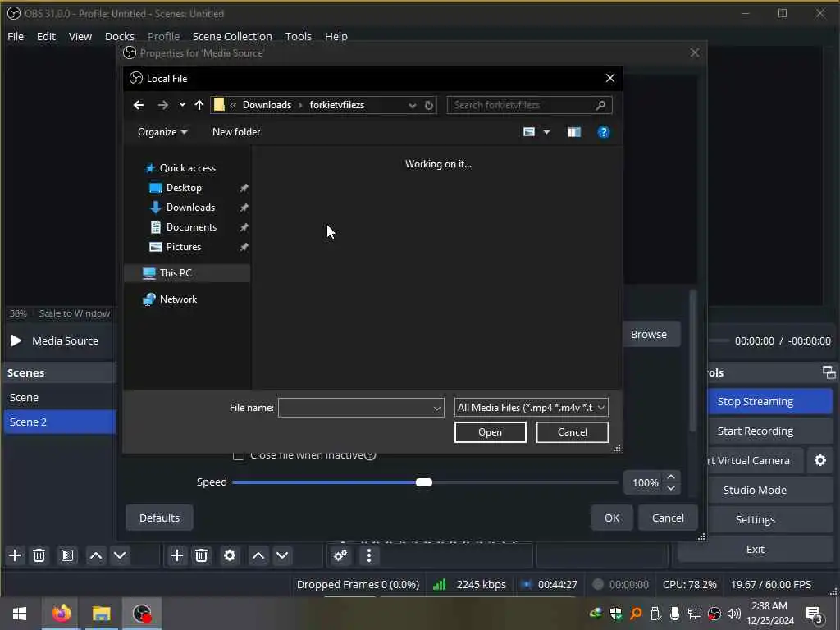Open Desktop in navigation pane
This screenshot has width=840, height=630.
(184, 188)
